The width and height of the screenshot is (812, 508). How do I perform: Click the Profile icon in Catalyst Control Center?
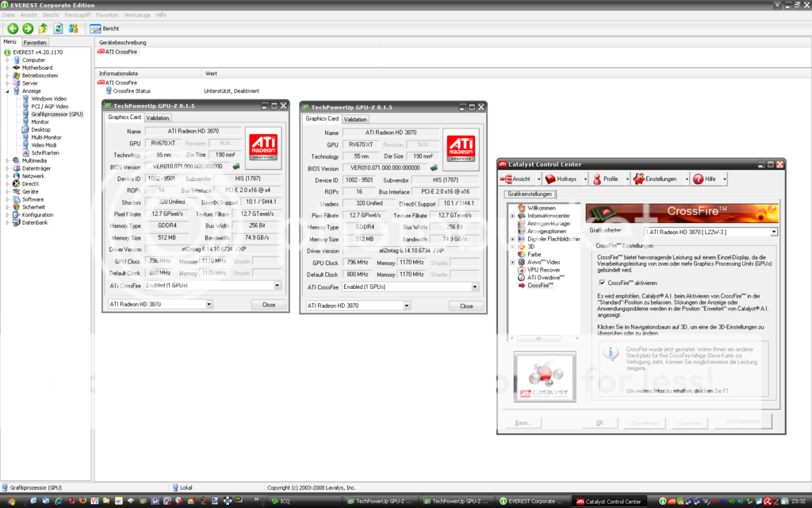[x=597, y=179]
